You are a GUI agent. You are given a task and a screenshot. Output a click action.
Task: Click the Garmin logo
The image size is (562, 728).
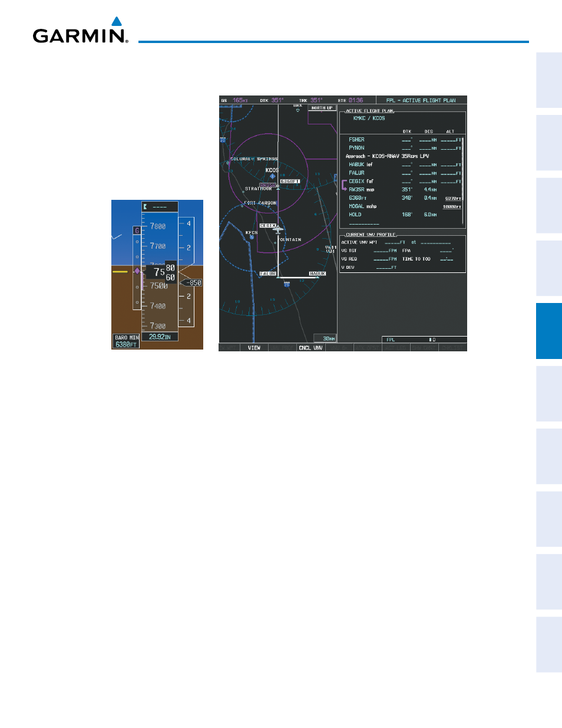point(80,31)
